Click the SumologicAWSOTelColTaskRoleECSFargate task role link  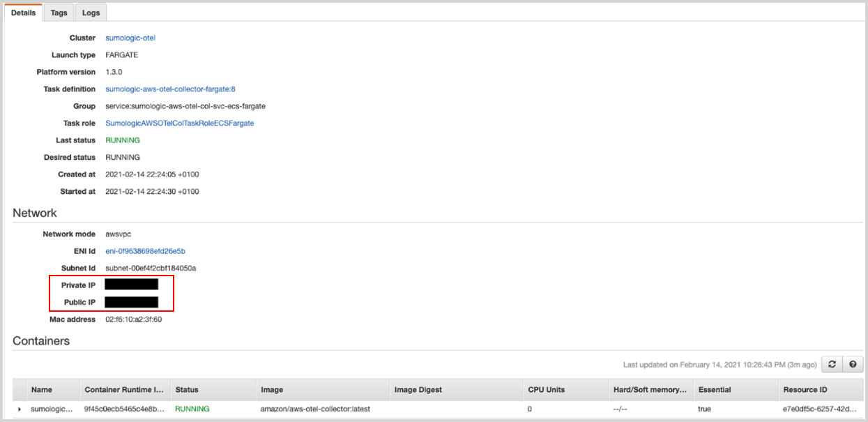pyautogui.click(x=179, y=123)
